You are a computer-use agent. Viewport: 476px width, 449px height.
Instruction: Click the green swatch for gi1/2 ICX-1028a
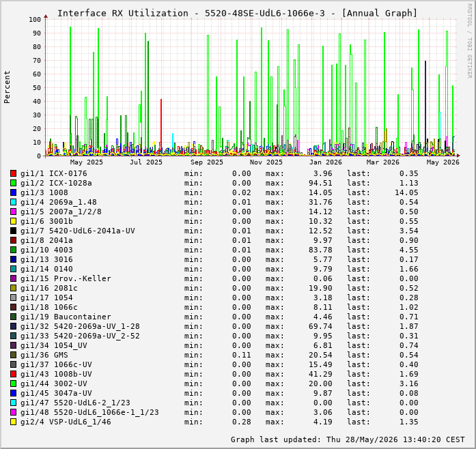click(x=13, y=183)
